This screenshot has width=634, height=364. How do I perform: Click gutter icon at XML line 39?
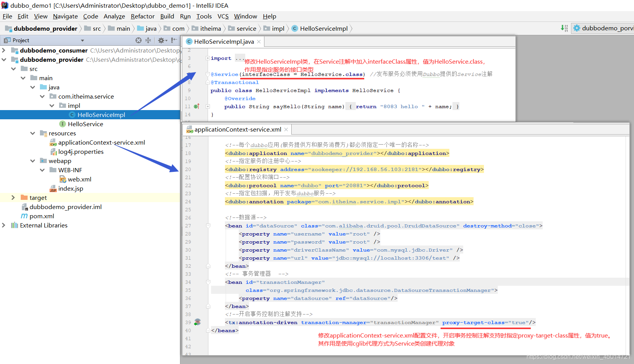coord(197,322)
